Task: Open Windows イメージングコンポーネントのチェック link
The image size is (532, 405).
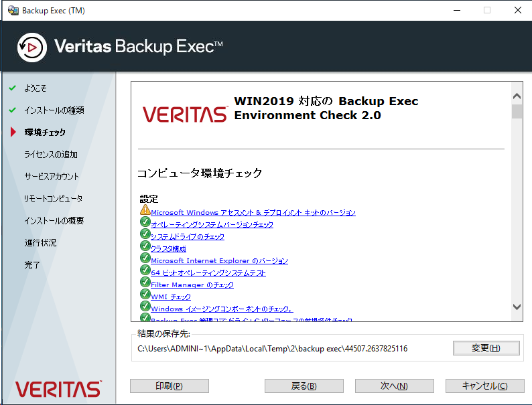Action: pyautogui.click(x=222, y=309)
